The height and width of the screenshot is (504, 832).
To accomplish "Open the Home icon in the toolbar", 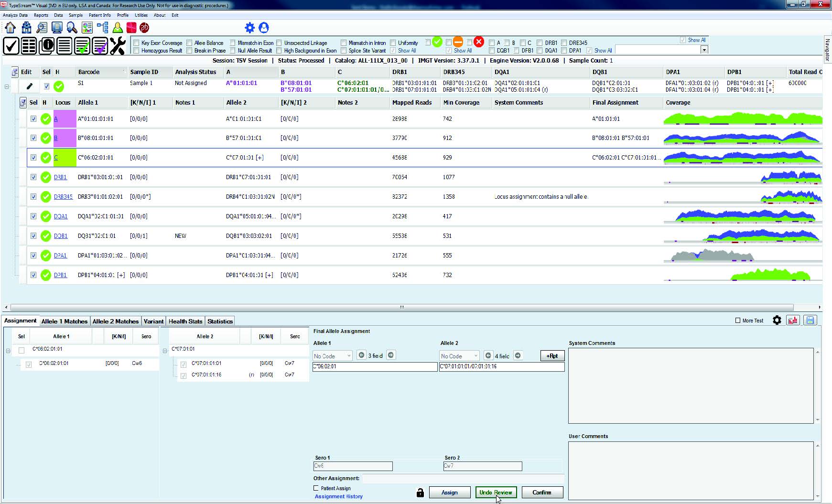I will (10, 28).
